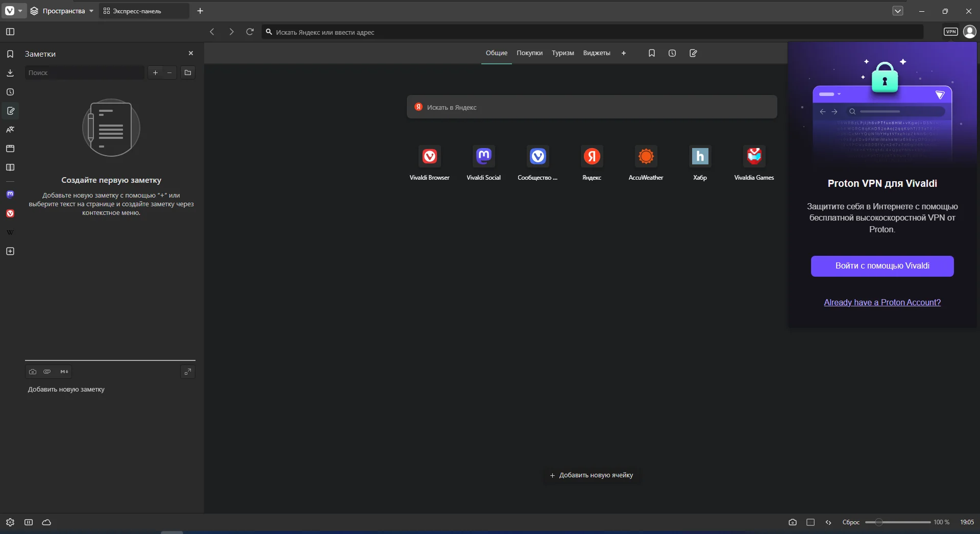Create a new note with the plus icon
Screen dimensions: 980x534
156,72
